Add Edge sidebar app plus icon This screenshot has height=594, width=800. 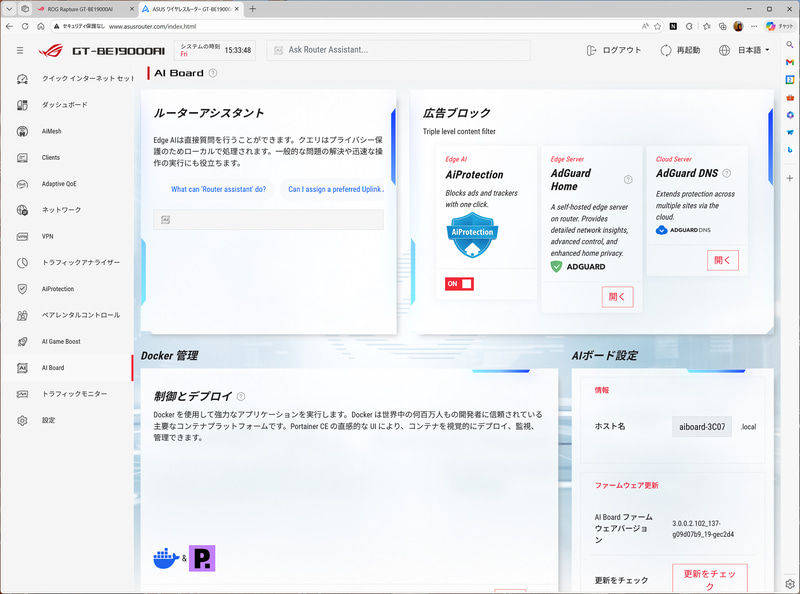click(x=790, y=178)
